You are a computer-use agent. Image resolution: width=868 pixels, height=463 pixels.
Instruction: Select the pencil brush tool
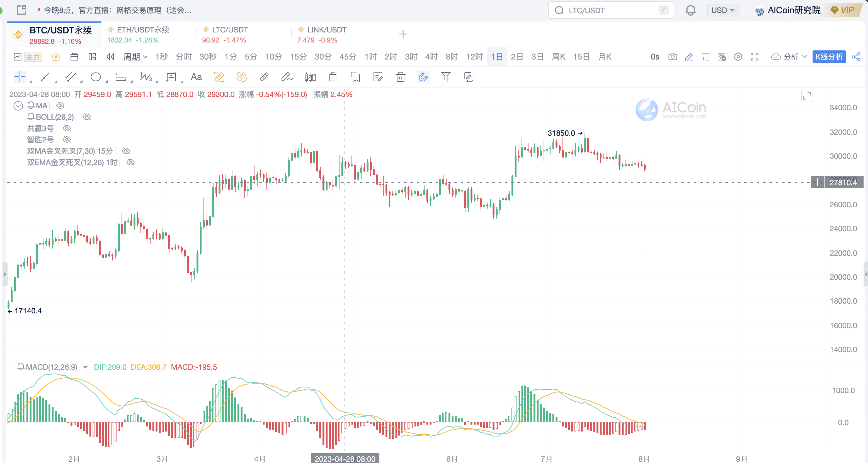pyautogui.click(x=287, y=77)
